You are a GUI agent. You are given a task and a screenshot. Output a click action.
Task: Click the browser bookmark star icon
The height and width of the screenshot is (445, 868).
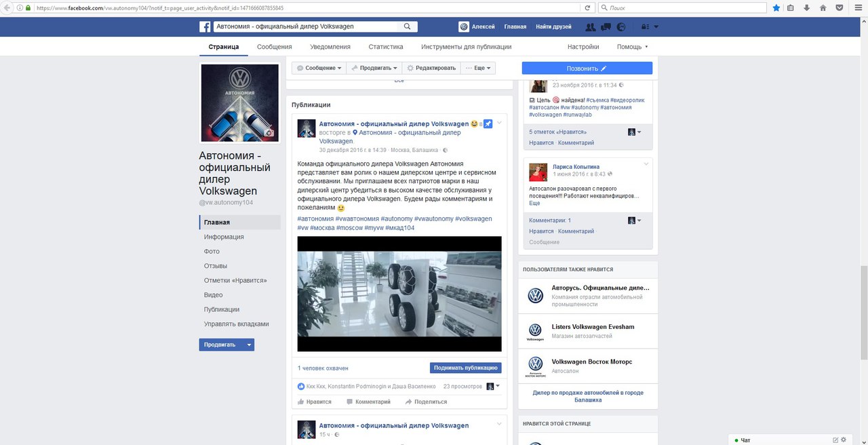pos(776,7)
